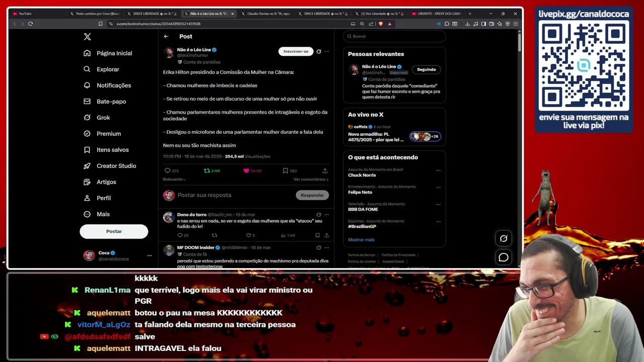Click the Buscar search field
644x362 pixels.
pos(394,36)
